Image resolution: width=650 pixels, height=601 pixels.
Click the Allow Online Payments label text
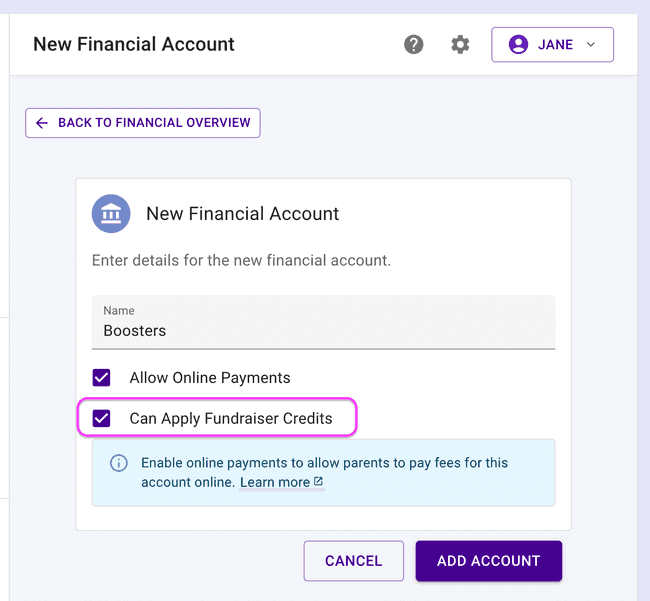coord(210,378)
